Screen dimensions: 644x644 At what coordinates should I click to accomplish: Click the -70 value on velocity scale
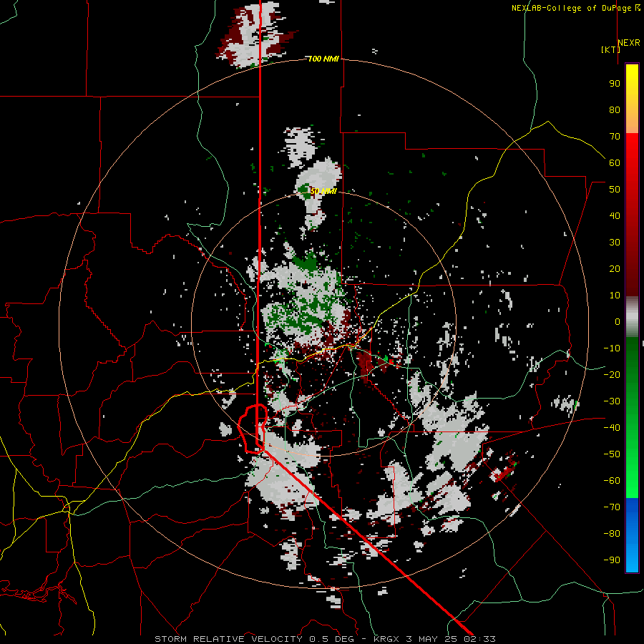point(612,507)
